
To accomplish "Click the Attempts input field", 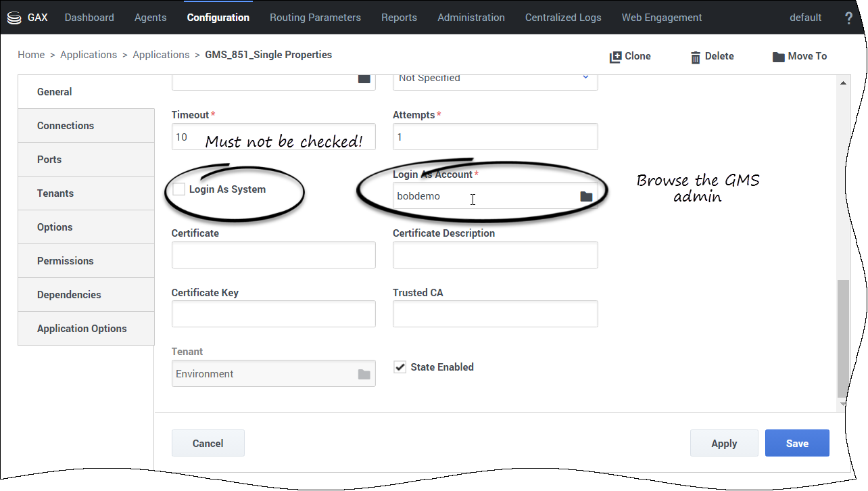I will (x=496, y=137).
